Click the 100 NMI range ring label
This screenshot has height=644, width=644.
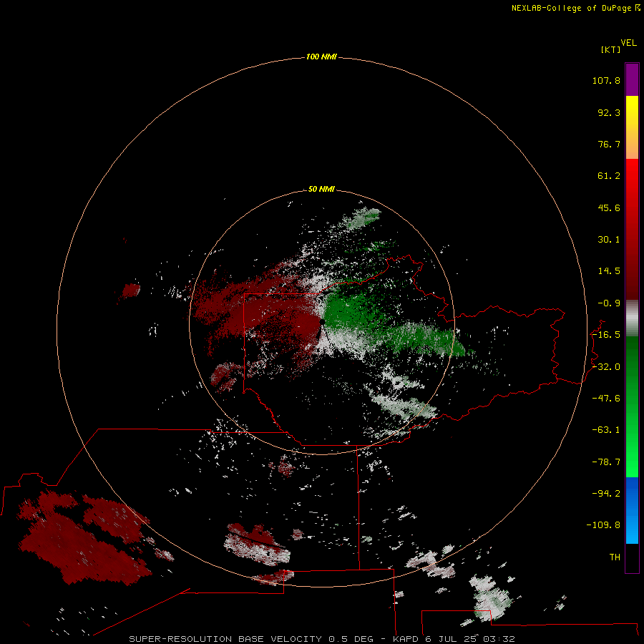click(321, 57)
